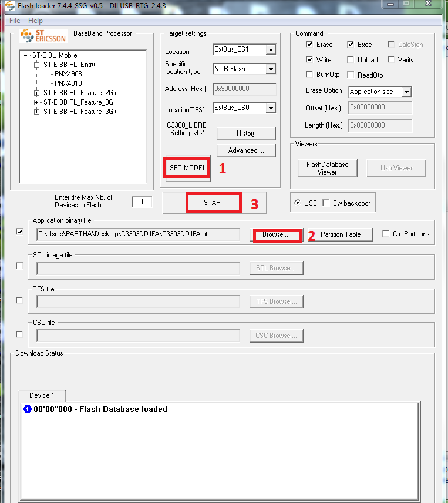Uncheck the Application binary file checkbox
Screen dimensions: 448x503
pyautogui.click(x=19, y=232)
